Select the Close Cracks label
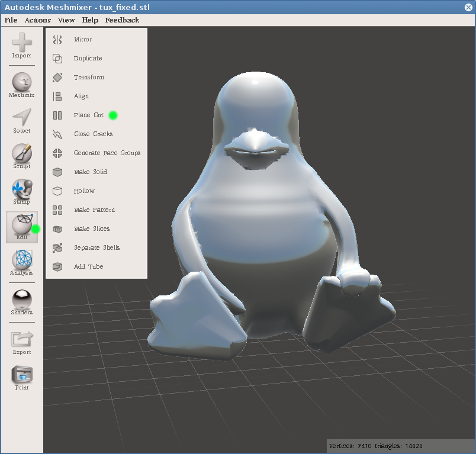The width and height of the screenshot is (476, 454). (x=93, y=134)
